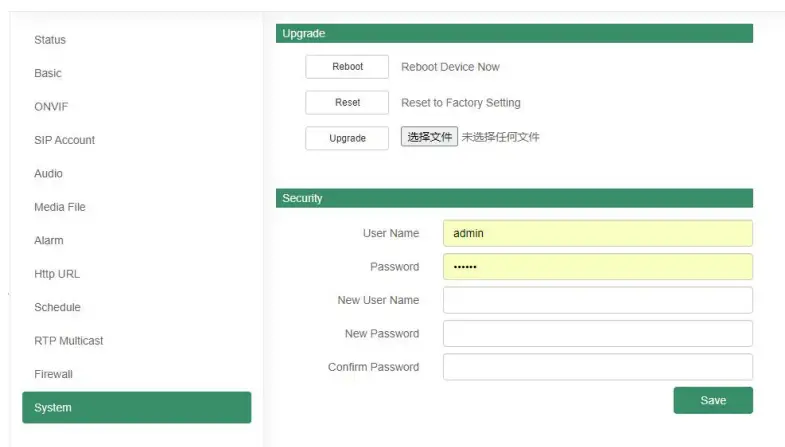Select SIP Account in the sidebar

tap(64, 140)
